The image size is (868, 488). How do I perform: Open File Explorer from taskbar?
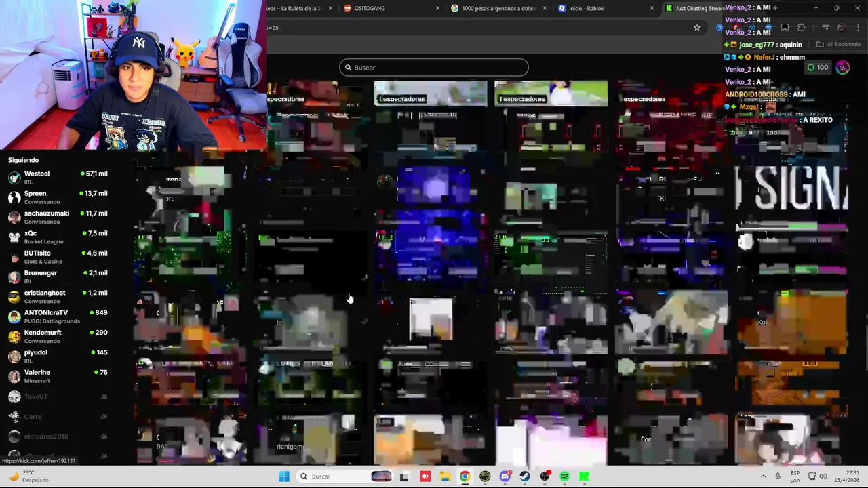point(445,476)
